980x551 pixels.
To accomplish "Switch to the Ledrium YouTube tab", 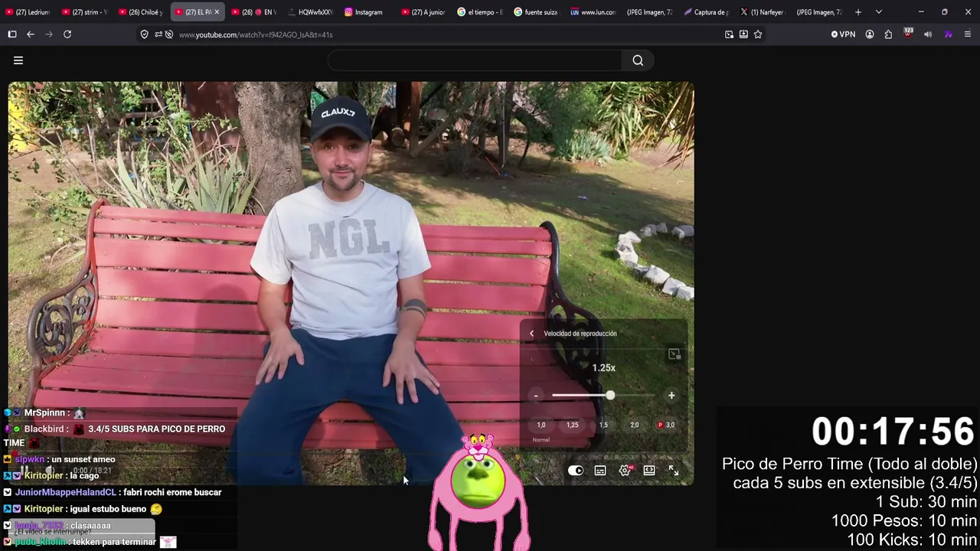I will [x=28, y=12].
